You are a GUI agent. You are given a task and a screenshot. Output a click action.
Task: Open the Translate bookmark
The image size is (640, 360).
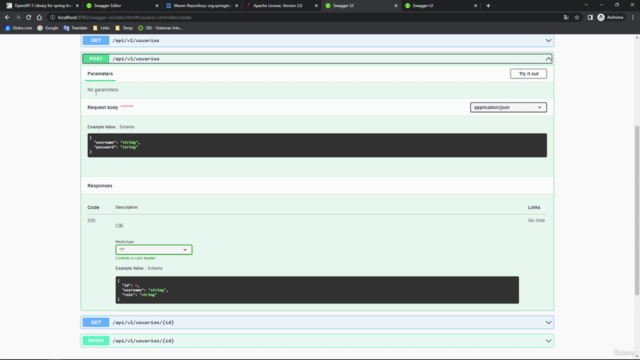76,28
